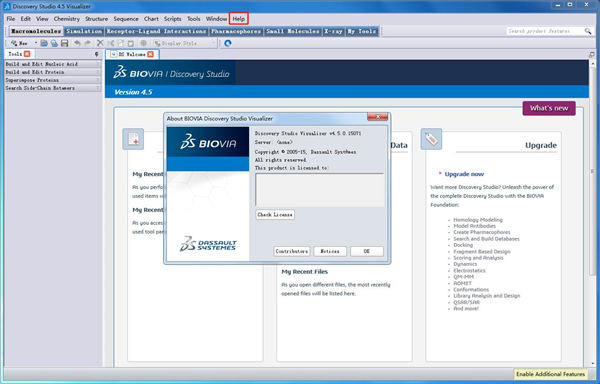Expand Search Side-Chain Rotamers group
600x384 pixels.
[x=53, y=88]
